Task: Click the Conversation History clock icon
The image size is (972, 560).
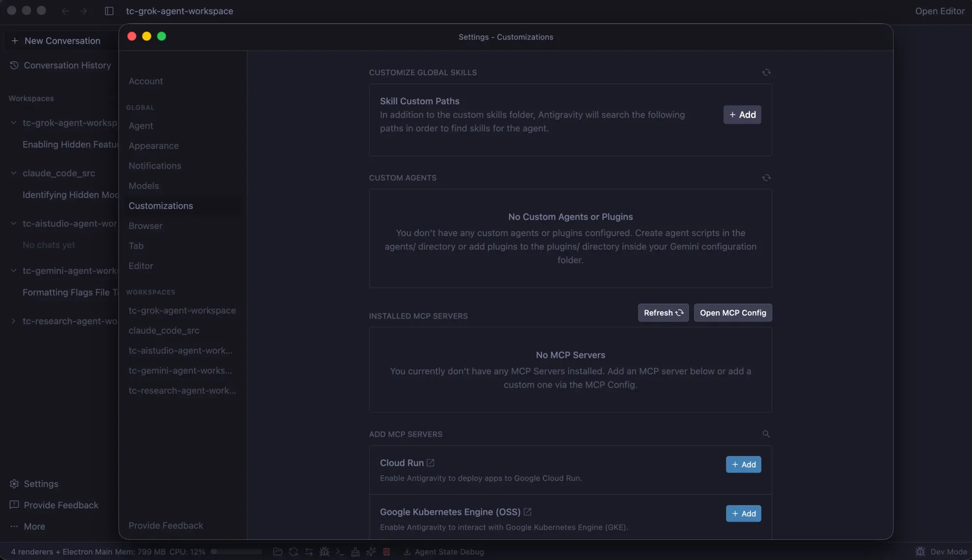Action: pos(14,65)
